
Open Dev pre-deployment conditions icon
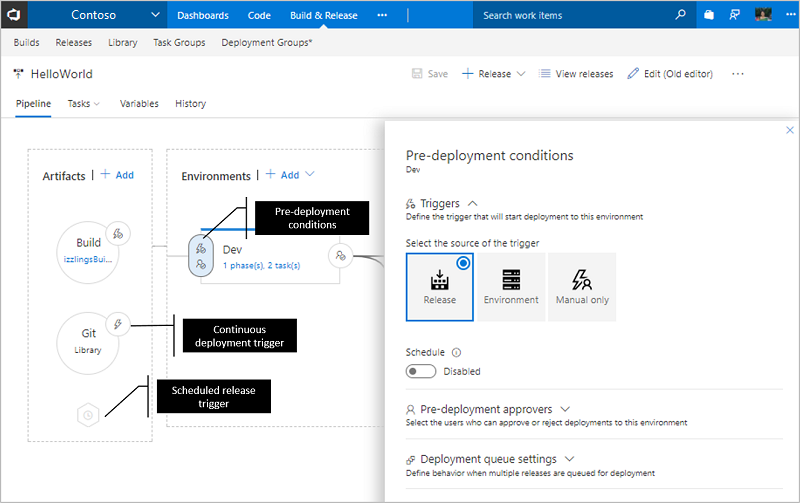[201, 256]
